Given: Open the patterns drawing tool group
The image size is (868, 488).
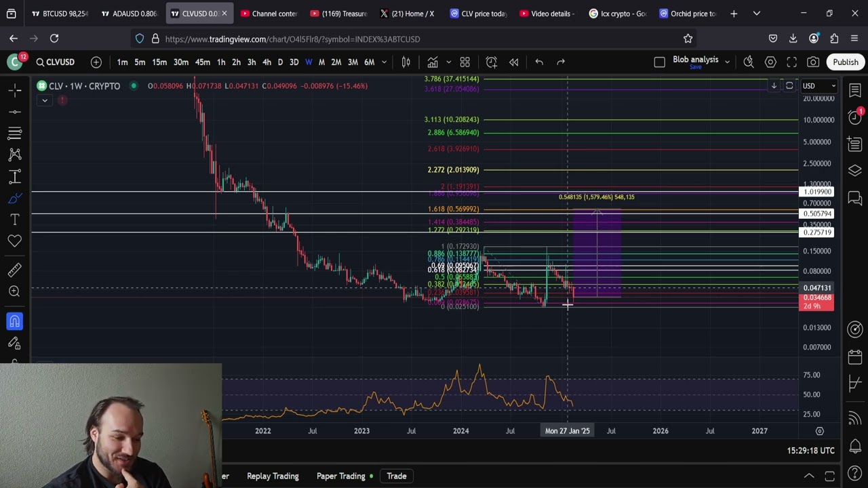Looking at the screenshot, I should point(14,155).
